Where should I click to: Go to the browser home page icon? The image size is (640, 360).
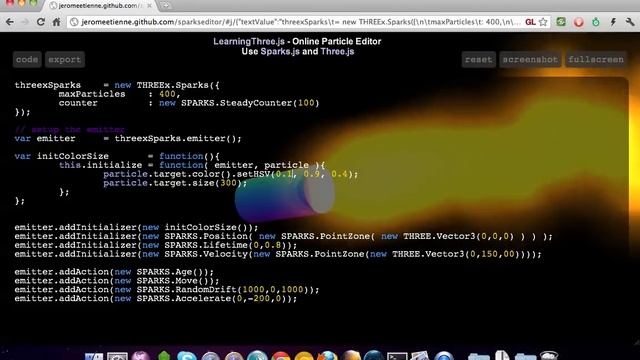pos(56,22)
